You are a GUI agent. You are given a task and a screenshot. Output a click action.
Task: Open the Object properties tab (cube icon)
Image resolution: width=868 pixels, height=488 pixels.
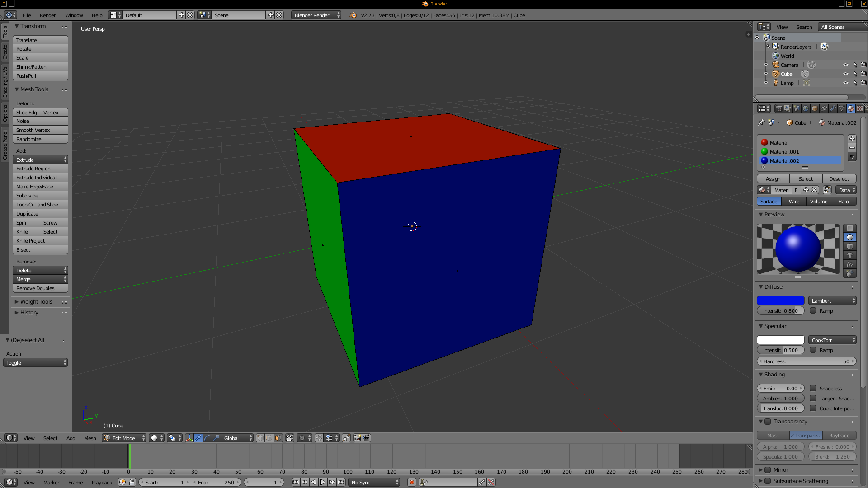[815, 108]
